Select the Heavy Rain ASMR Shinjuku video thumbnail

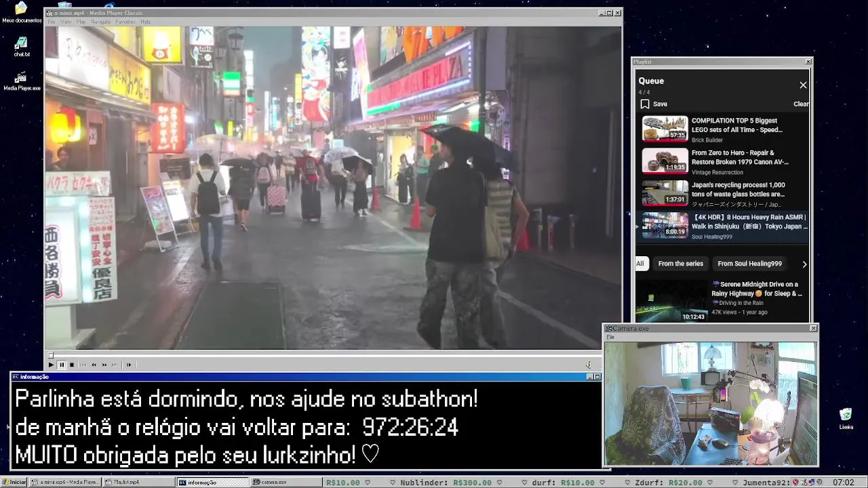tap(665, 226)
